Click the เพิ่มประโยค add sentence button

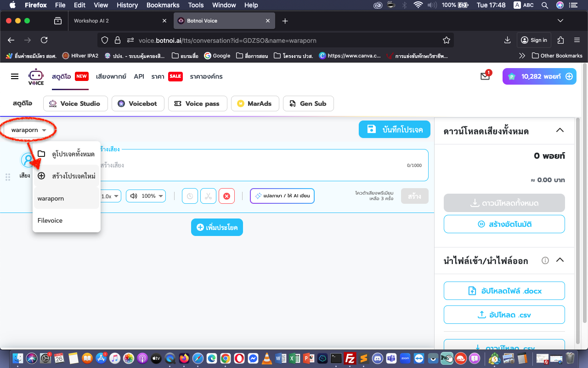[x=217, y=227]
